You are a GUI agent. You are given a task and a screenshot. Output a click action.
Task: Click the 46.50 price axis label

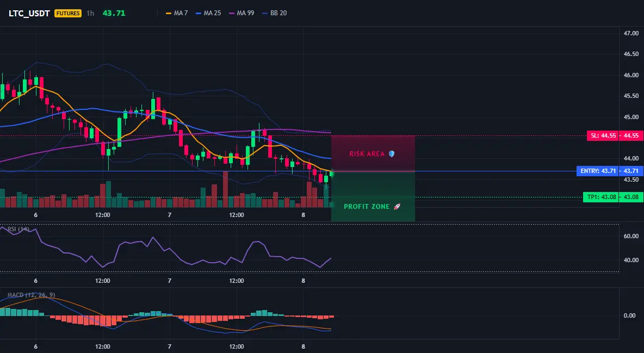coord(631,54)
